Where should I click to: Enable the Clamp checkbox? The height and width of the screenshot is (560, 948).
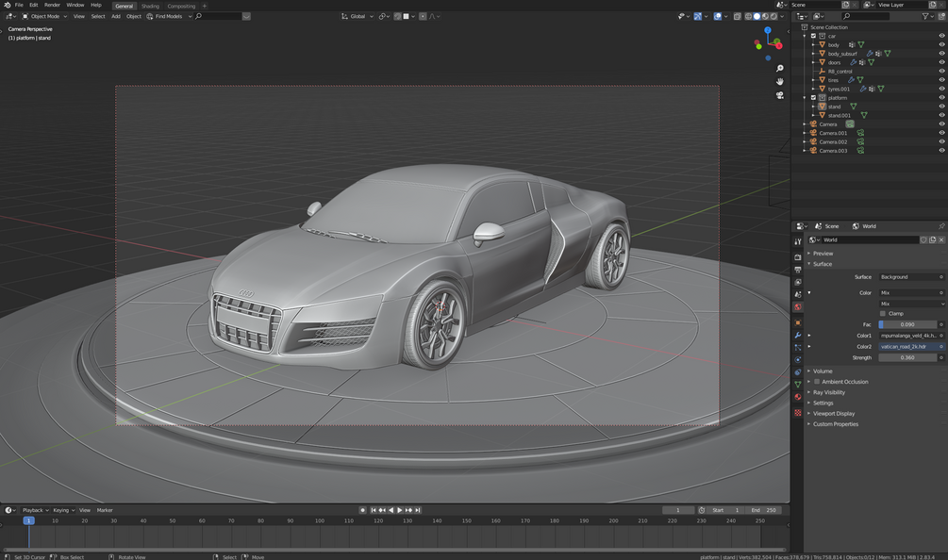coord(883,314)
